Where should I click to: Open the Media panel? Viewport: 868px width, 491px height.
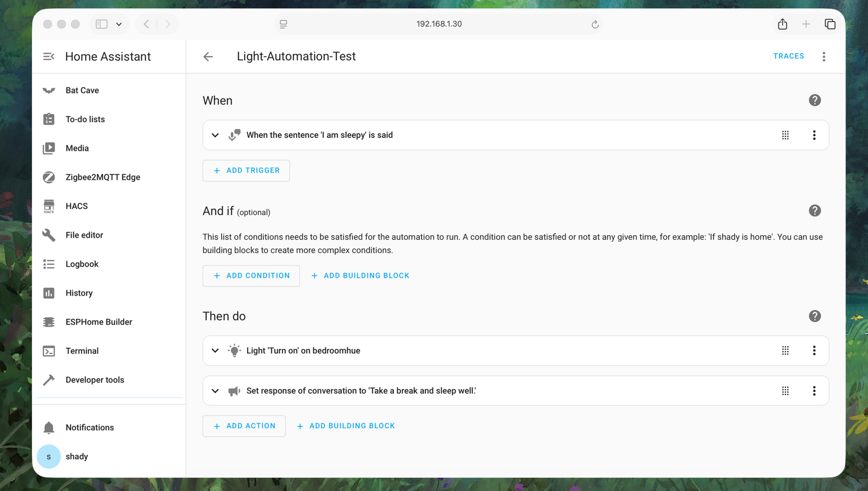pyautogui.click(x=109, y=148)
